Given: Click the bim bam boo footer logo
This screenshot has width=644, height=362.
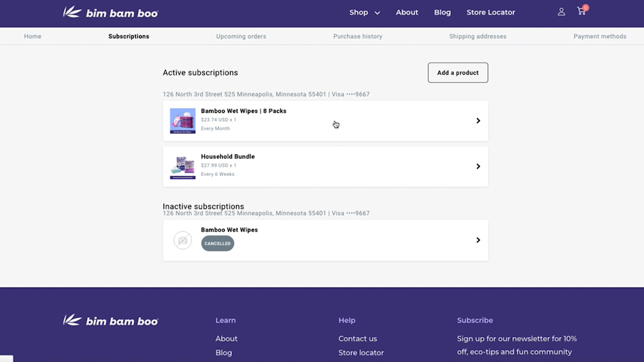Looking at the screenshot, I should [x=111, y=320].
